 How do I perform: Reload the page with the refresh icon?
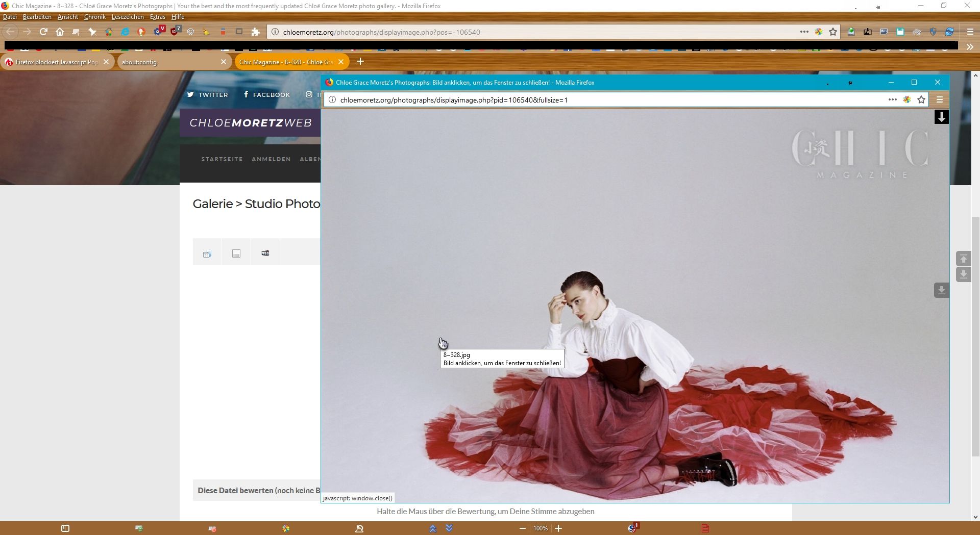[x=43, y=32]
